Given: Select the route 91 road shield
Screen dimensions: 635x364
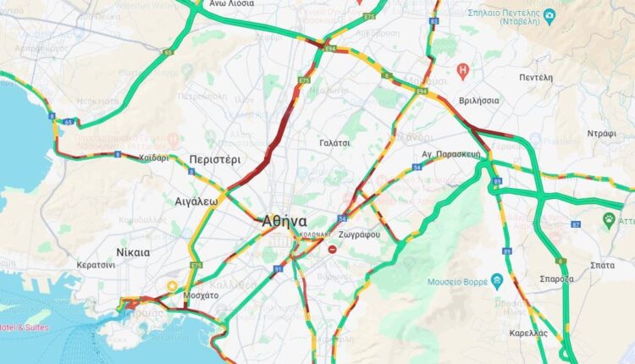Looking at the screenshot, I should [278, 269].
